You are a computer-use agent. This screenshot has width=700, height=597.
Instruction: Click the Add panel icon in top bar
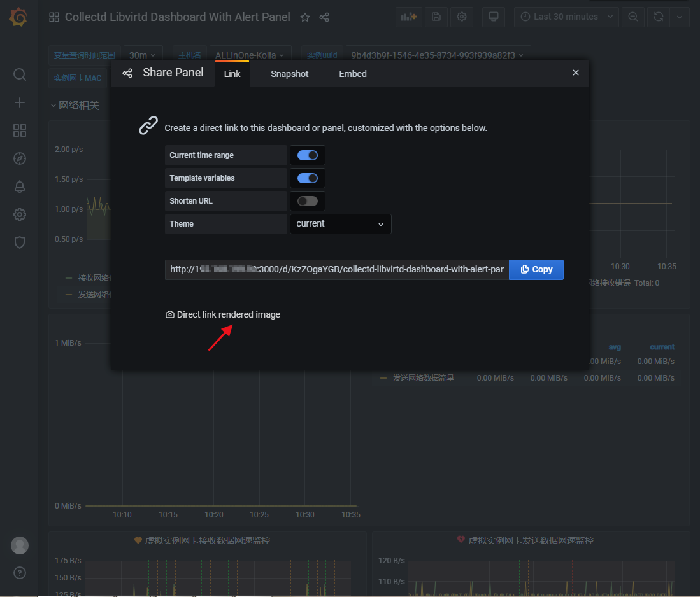coord(408,17)
